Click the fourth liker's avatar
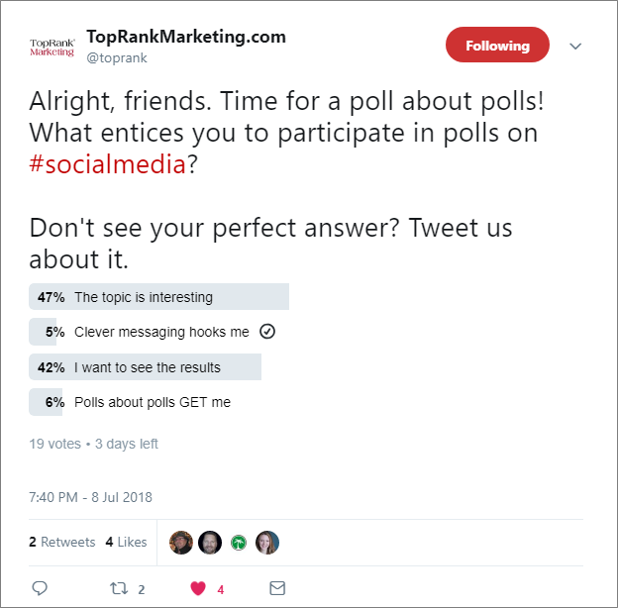 266,542
